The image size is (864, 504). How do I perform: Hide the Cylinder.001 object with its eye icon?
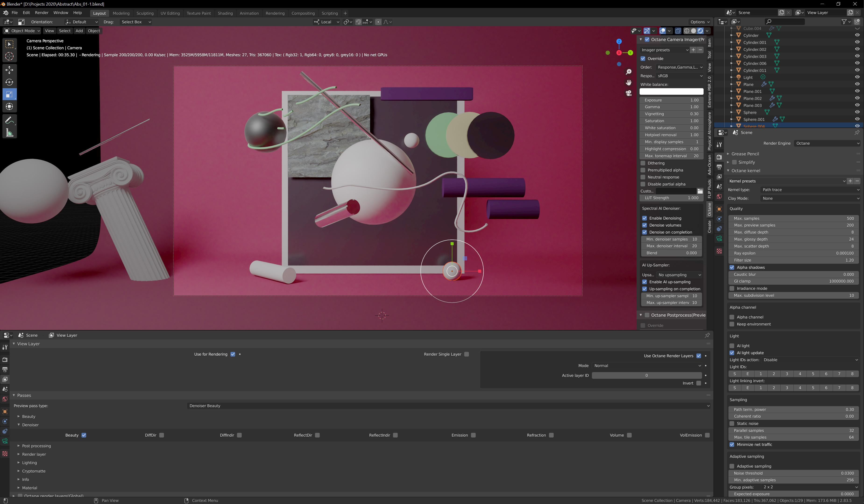[857, 42]
